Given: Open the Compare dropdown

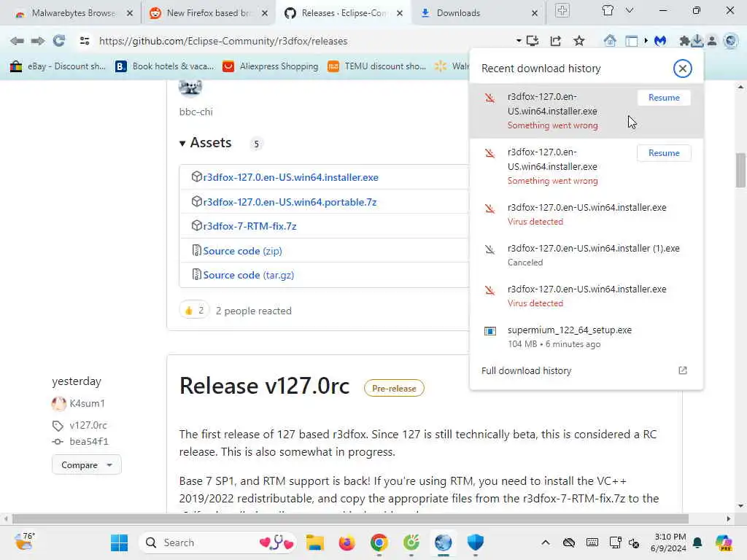Looking at the screenshot, I should (x=86, y=464).
